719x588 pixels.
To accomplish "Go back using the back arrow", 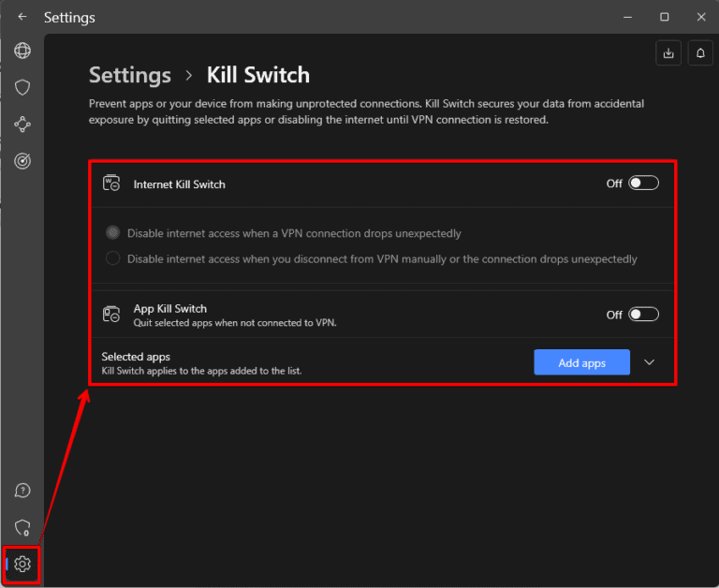I will pos(22,17).
